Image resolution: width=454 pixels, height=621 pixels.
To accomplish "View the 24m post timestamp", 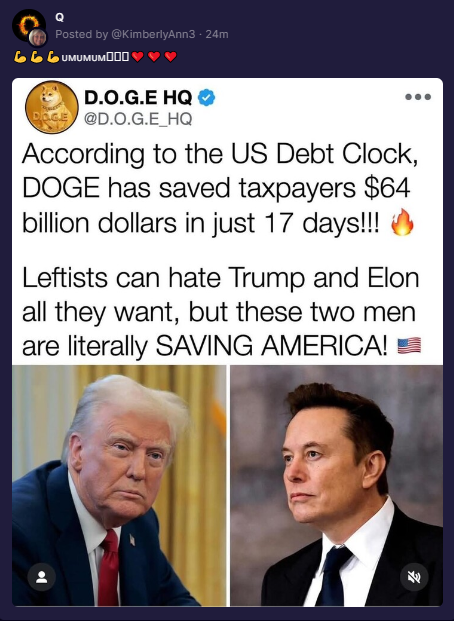I will [217, 34].
